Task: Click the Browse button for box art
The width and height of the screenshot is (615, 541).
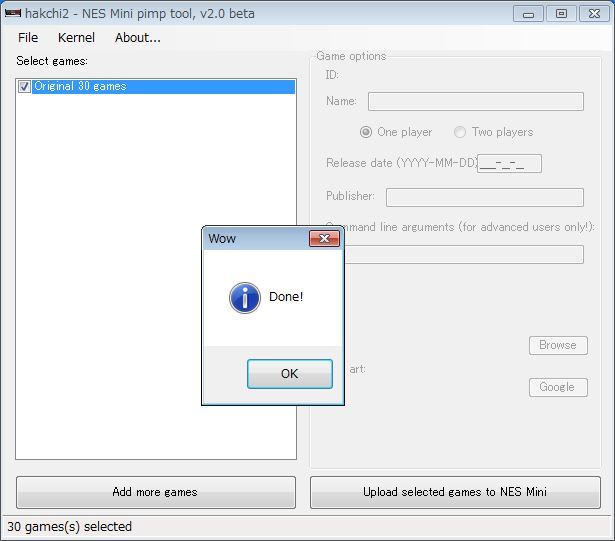Action: [x=558, y=345]
